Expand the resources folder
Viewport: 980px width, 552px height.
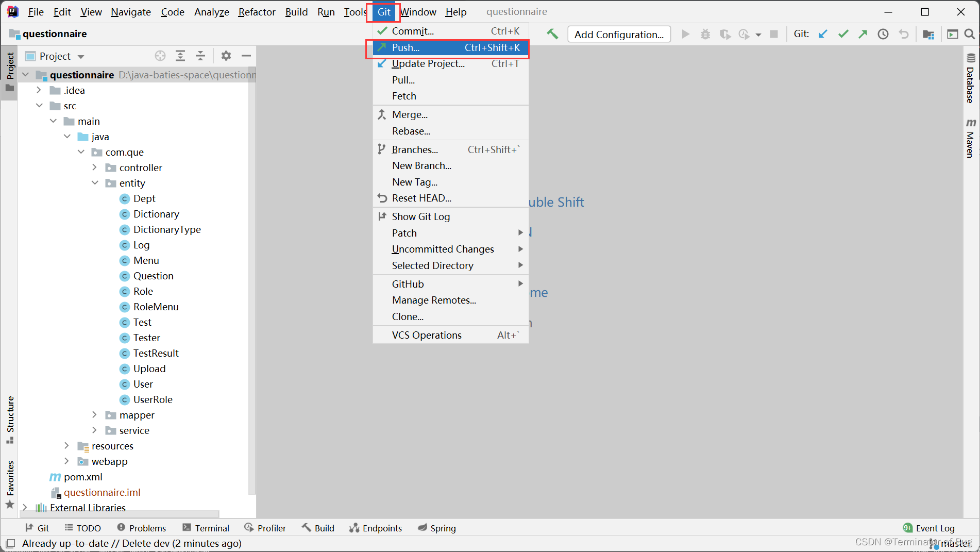point(67,446)
